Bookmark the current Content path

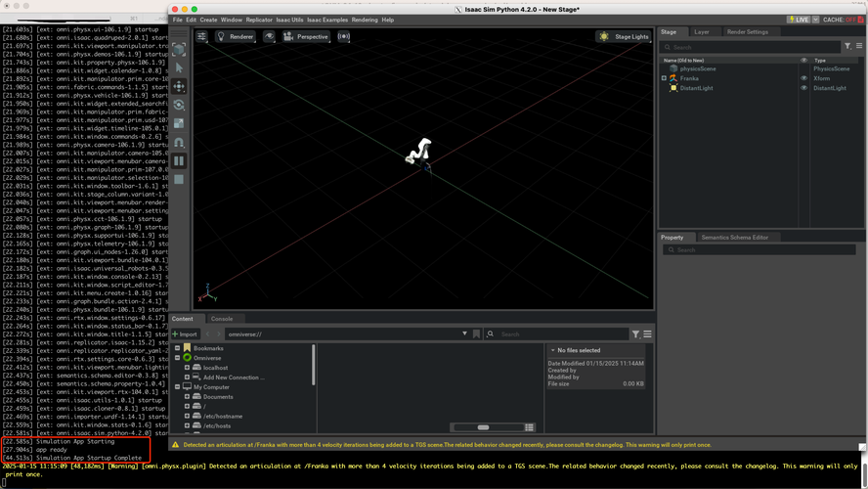476,333
